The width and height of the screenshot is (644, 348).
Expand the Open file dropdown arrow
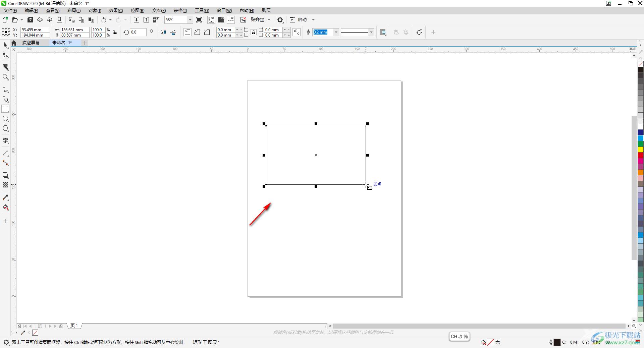click(22, 20)
